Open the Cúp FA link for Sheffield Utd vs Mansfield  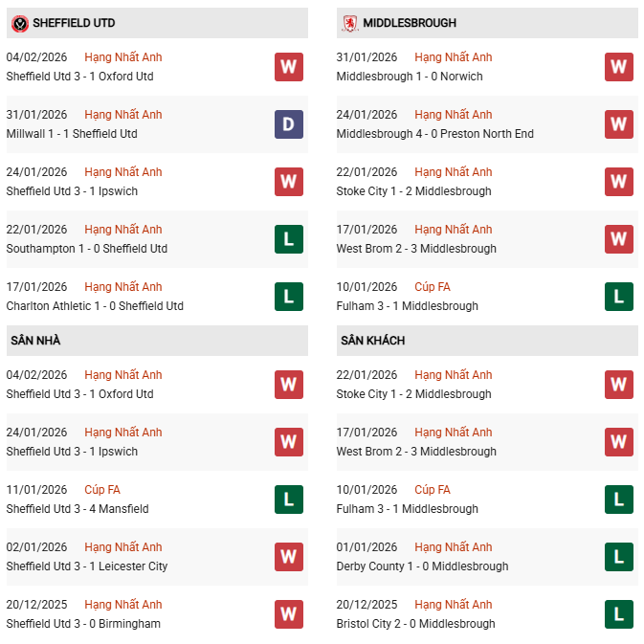(102, 490)
